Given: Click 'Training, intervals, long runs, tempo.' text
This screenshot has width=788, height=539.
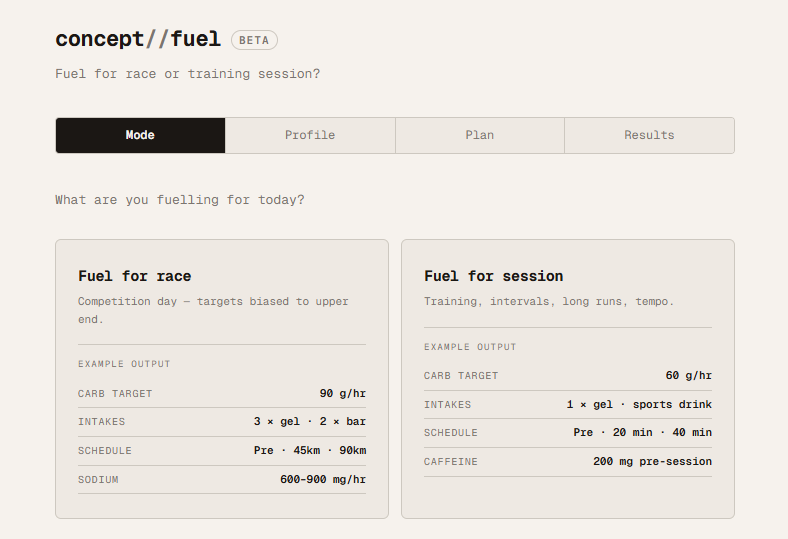Looking at the screenshot, I should [549, 301].
